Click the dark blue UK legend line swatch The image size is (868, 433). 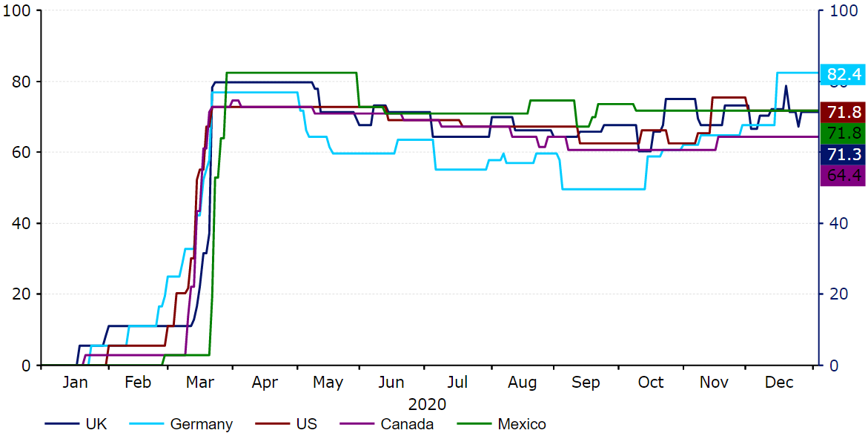tap(61, 424)
